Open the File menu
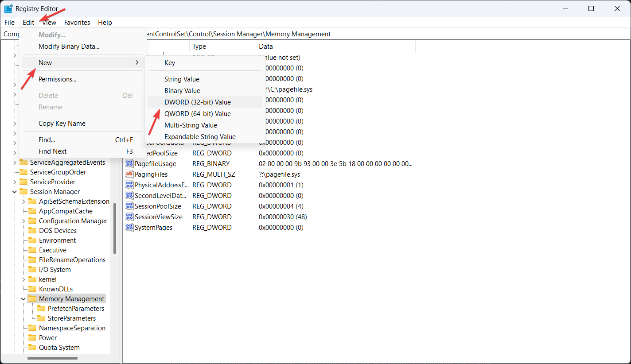 click(x=9, y=22)
